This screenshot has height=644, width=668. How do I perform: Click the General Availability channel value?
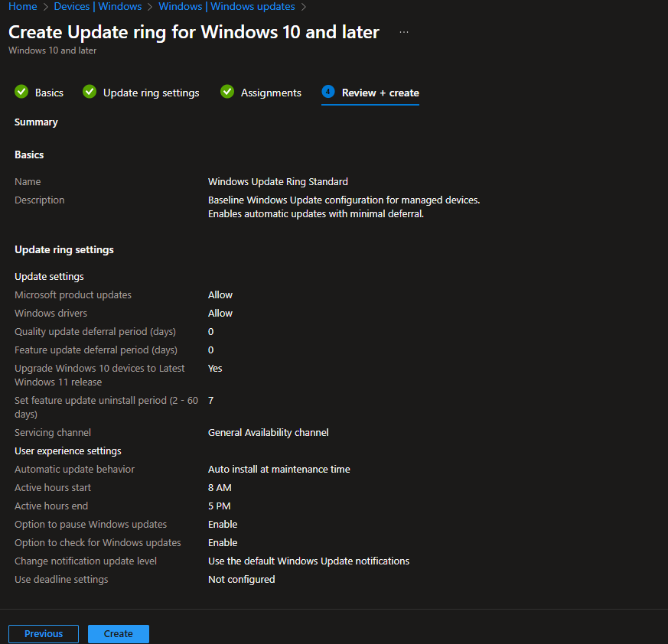pyautogui.click(x=268, y=432)
